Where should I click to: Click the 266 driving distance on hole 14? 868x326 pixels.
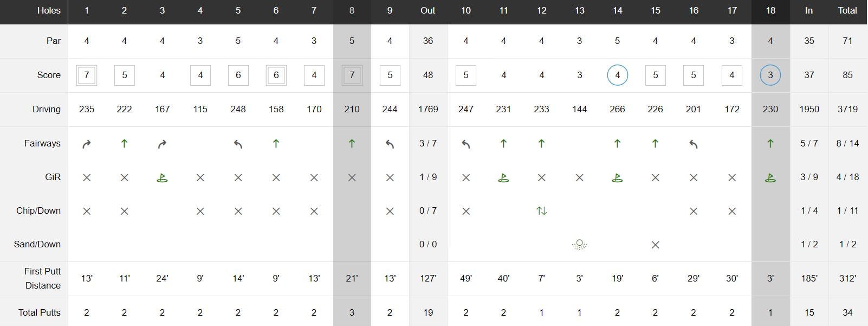point(617,109)
